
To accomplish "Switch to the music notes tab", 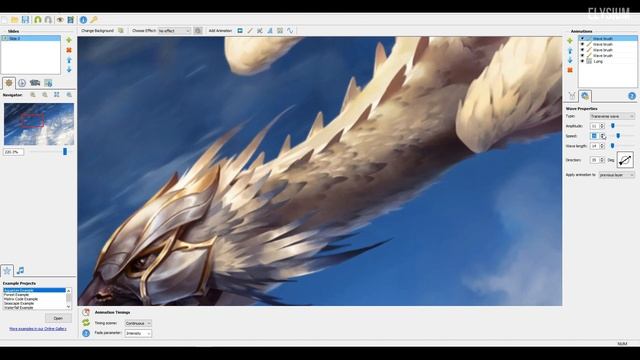I will [20, 270].
